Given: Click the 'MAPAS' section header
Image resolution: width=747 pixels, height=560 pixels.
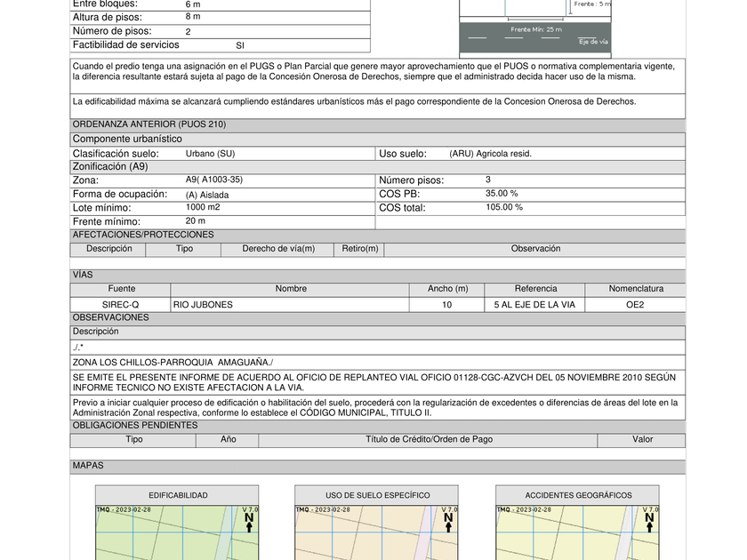Looking at the screenshot, I should [x=88, y=466].
